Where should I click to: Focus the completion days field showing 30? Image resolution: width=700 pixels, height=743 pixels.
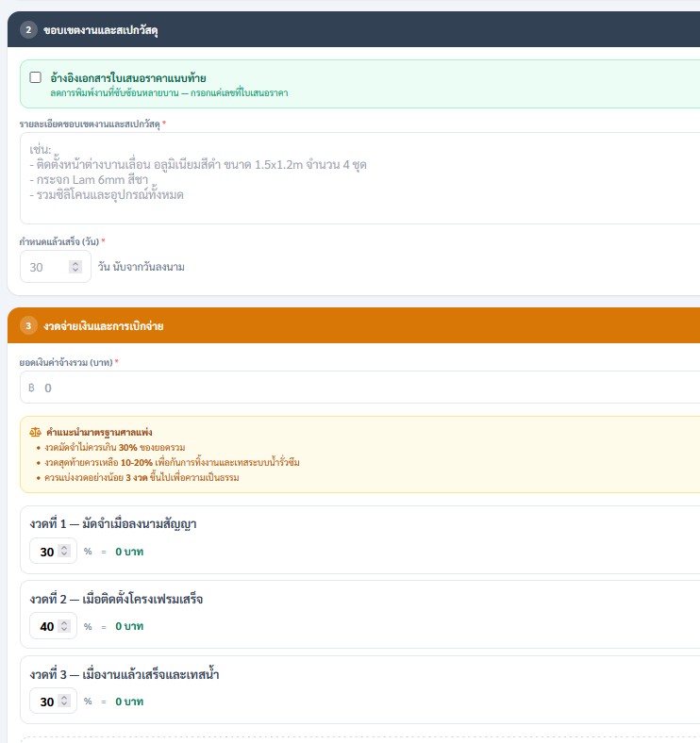click(56, 267)
